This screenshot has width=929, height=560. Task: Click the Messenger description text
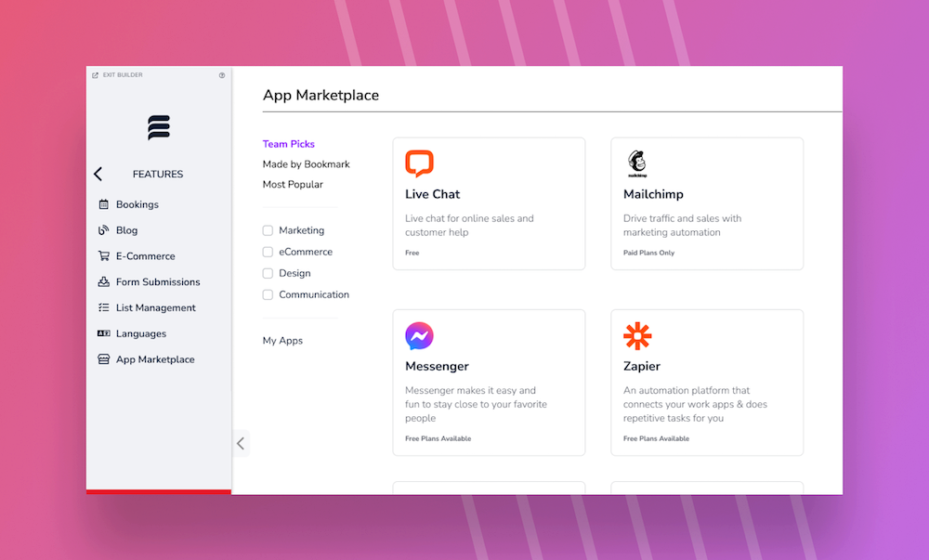477,404
